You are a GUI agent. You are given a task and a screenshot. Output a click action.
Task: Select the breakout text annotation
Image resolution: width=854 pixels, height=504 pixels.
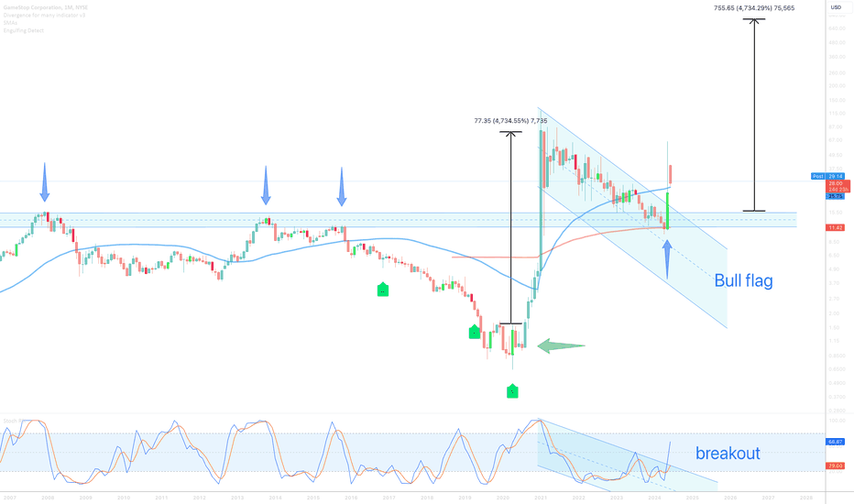(x=728, y=454)
